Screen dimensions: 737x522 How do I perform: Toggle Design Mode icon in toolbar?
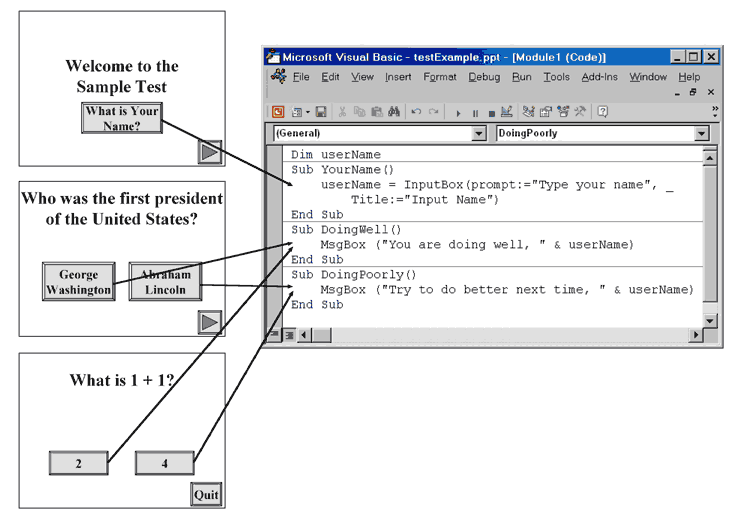click(507, 112)
